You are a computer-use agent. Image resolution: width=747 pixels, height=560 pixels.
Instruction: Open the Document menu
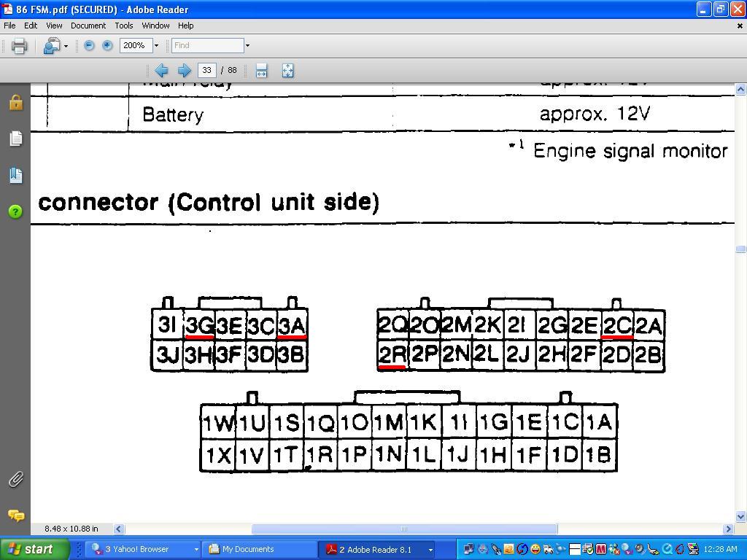88,26
